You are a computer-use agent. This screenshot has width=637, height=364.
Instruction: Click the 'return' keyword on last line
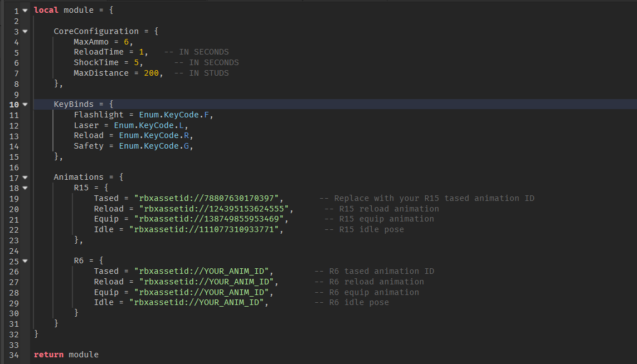tap(48, 355)
